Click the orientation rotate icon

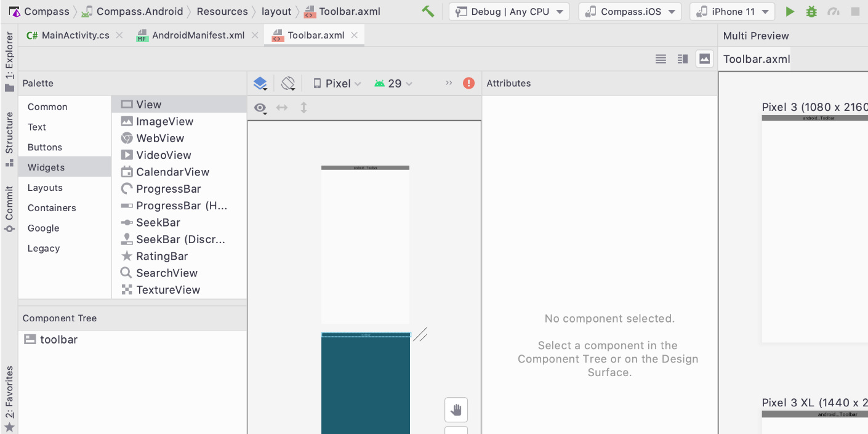pyautogui.click(x=288, y=84)
